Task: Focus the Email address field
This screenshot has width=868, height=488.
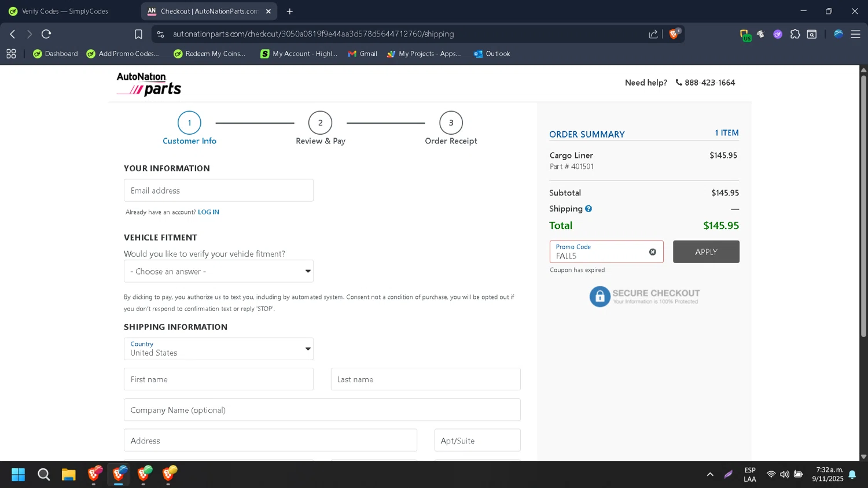Action: (x=219, y=190)
